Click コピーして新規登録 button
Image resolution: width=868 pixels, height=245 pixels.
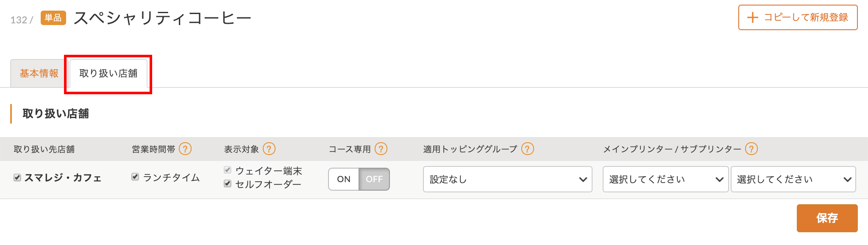[798, 17]
